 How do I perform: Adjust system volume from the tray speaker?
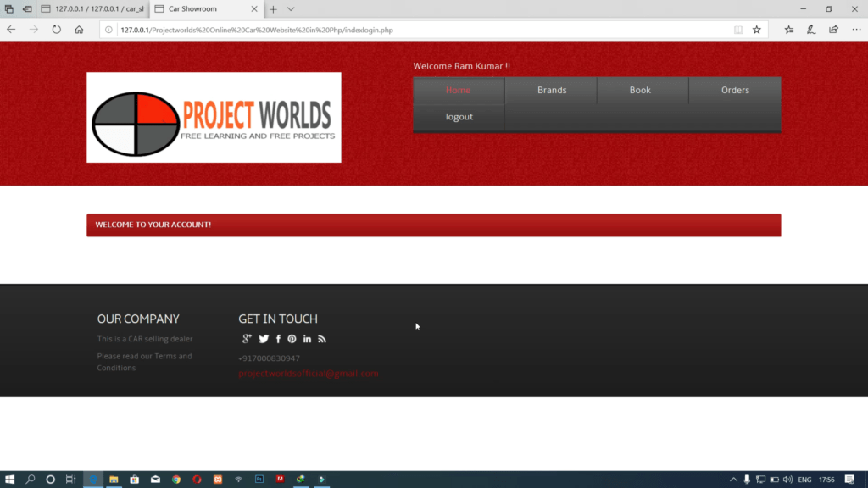(x=788, y=480)
